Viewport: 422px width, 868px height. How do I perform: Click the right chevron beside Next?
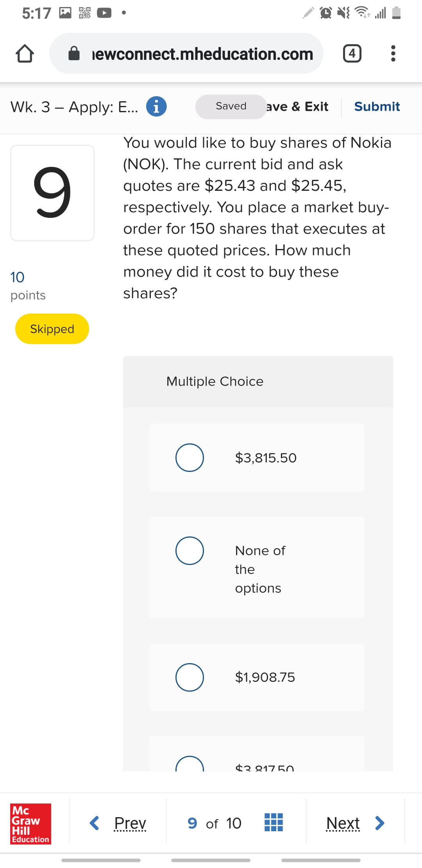click(x=379, y=823)
